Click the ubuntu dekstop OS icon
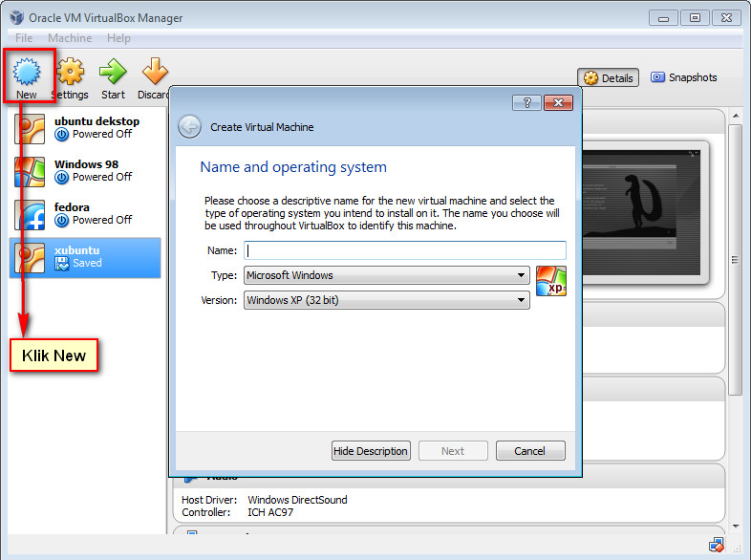751x560 pixels. click(30, 129)
